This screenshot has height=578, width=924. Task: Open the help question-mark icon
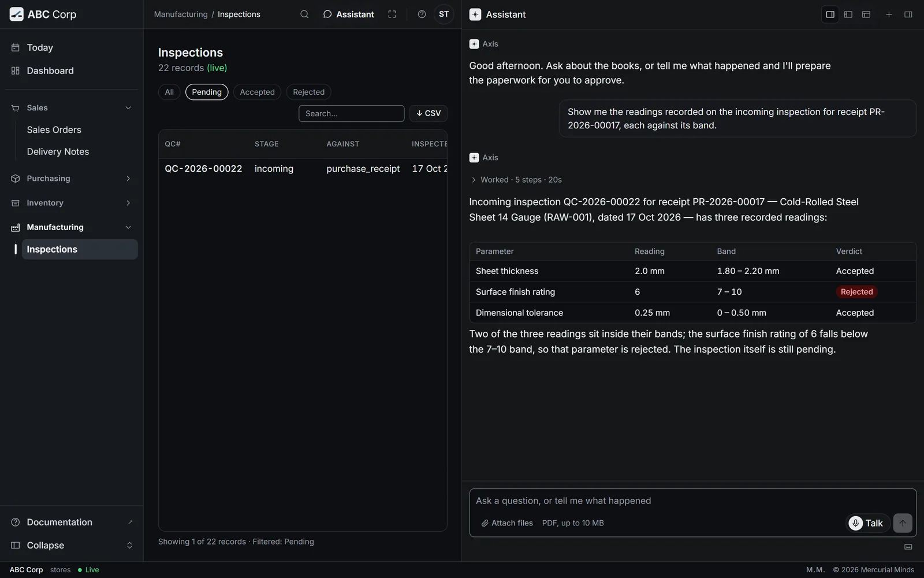(x=422, y=14)
